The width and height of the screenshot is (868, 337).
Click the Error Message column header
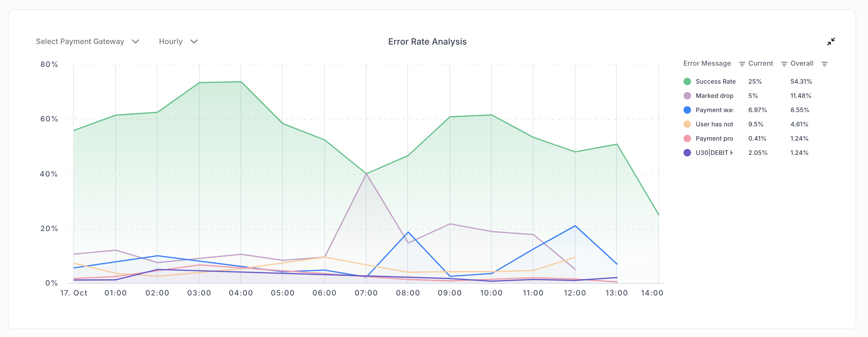click(706, 63)
